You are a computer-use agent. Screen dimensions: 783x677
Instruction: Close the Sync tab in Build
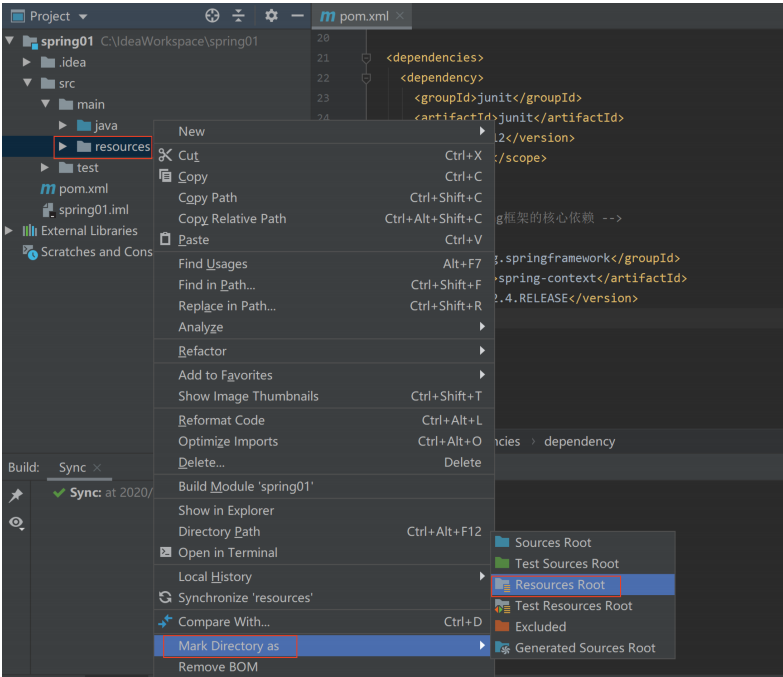[x=97, y=467]
